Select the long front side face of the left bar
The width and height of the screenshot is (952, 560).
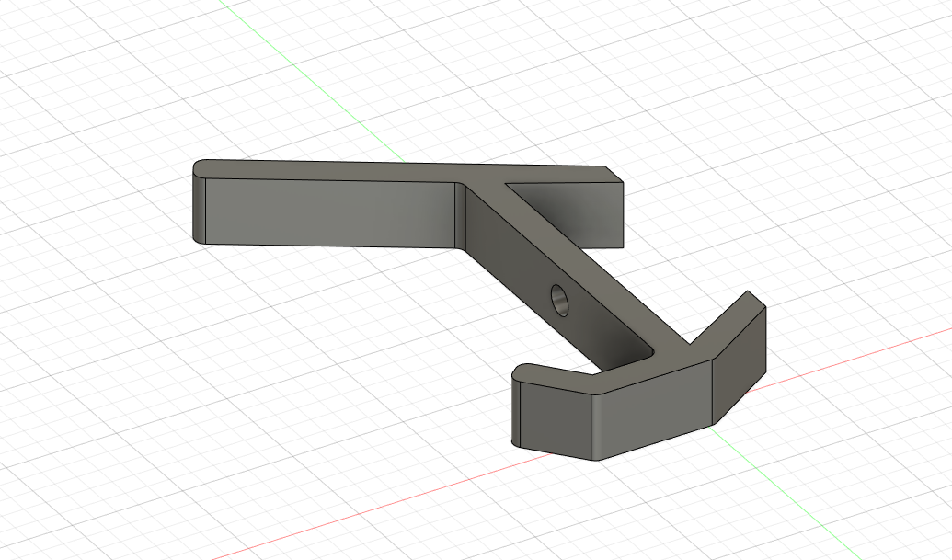tap(329, 213)
